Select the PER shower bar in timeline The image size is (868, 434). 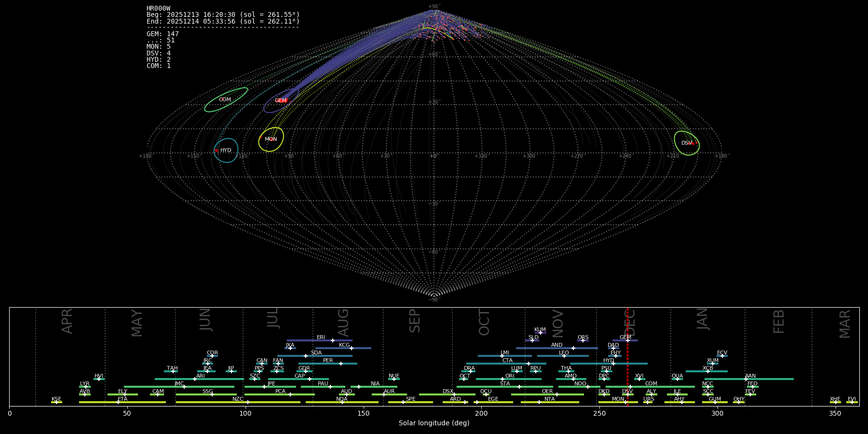[x=328, y=364]
